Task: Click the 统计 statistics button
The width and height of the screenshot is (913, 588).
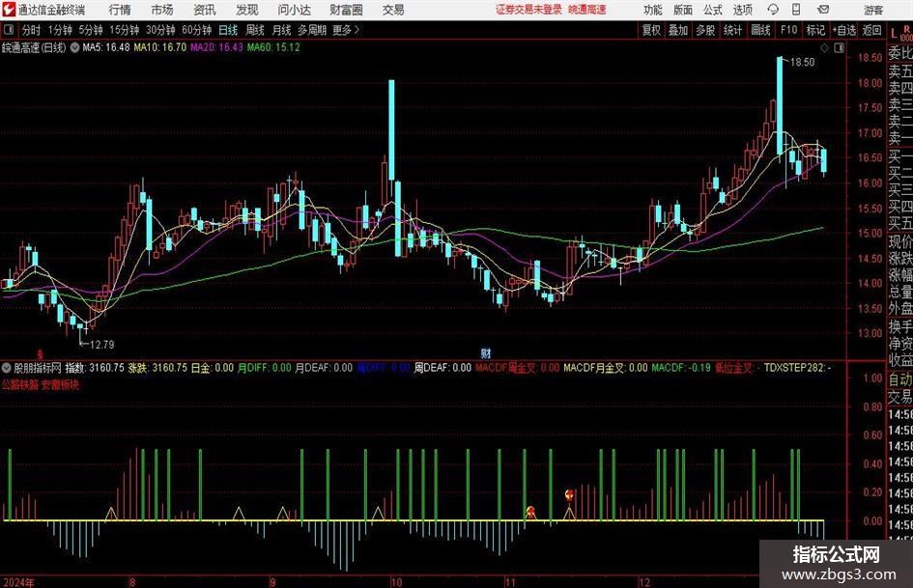Action: [x=732, y=30]
